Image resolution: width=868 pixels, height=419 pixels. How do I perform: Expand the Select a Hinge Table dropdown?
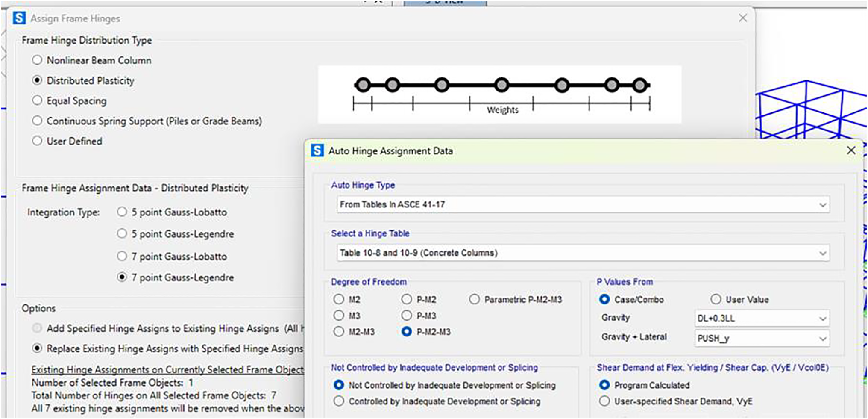tap(583, 253)
